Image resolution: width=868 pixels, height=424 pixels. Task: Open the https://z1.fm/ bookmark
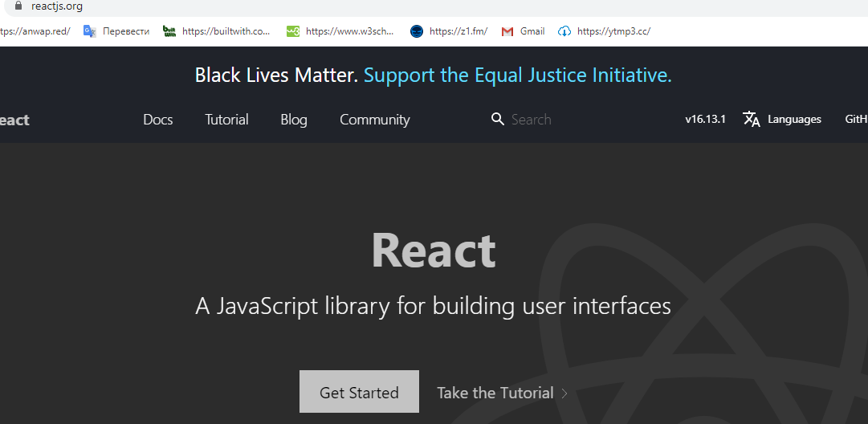pyautogui.click(x=458, y=31)
